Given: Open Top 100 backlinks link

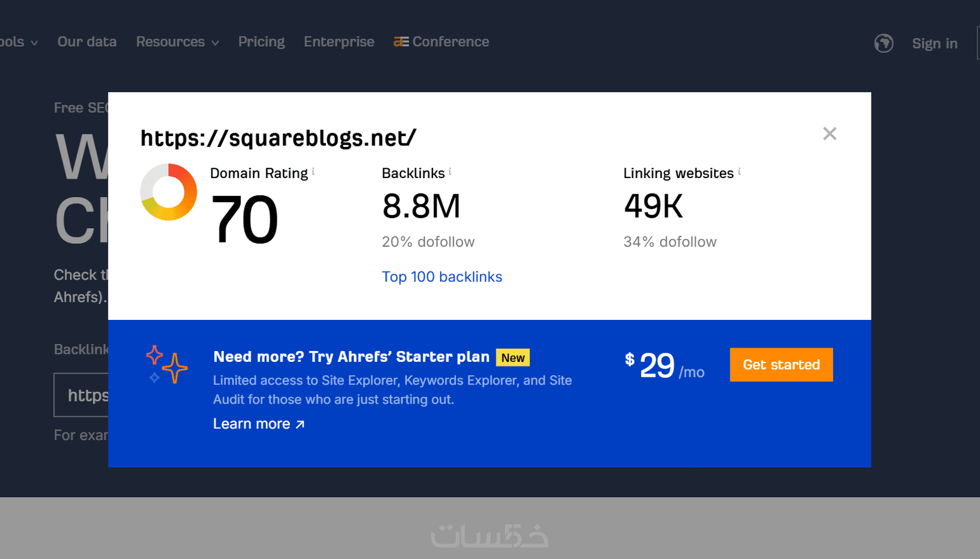Looking at the screenshot, I should click(x=442, y=277).
